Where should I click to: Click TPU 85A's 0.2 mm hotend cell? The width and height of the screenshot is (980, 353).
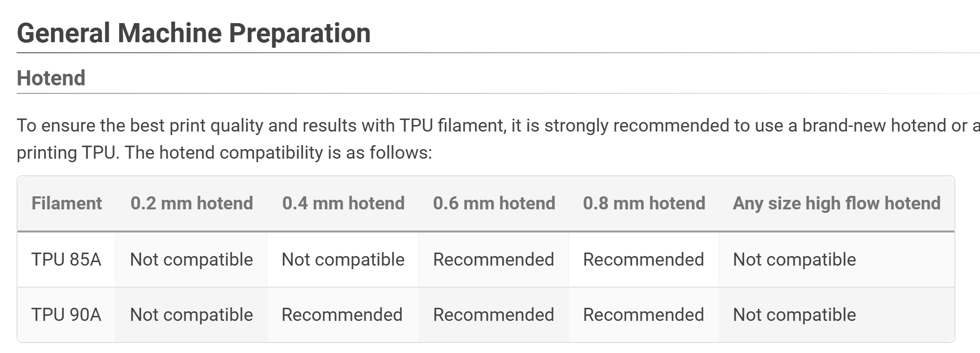(191, 260)
